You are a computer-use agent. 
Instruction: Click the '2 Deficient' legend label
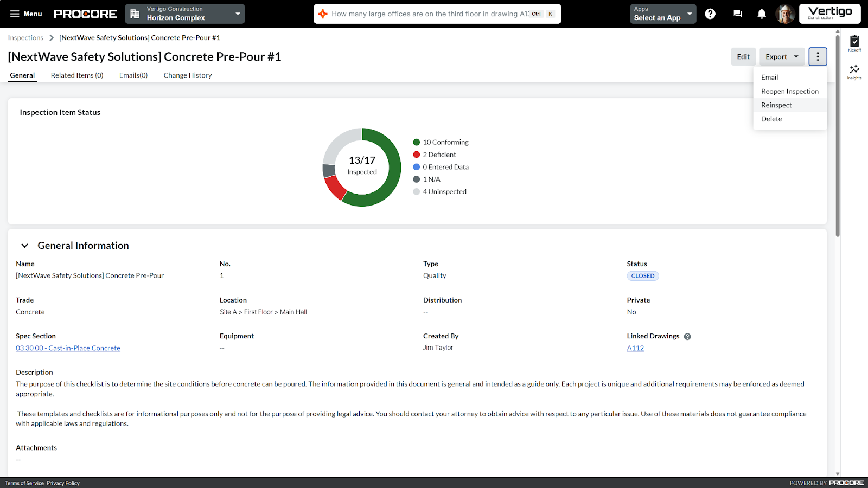[439, 155]
